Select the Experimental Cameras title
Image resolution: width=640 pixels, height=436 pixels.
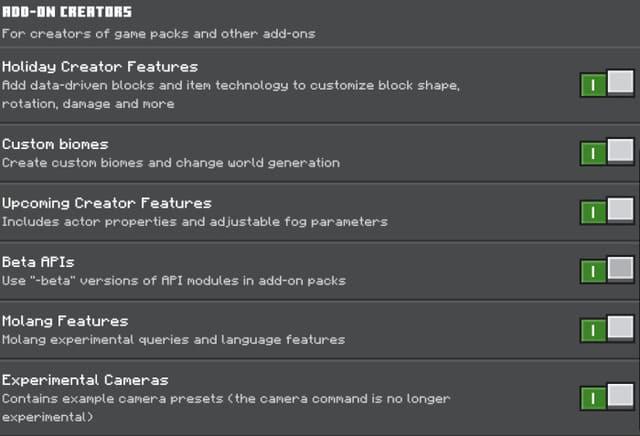[85, 380]
